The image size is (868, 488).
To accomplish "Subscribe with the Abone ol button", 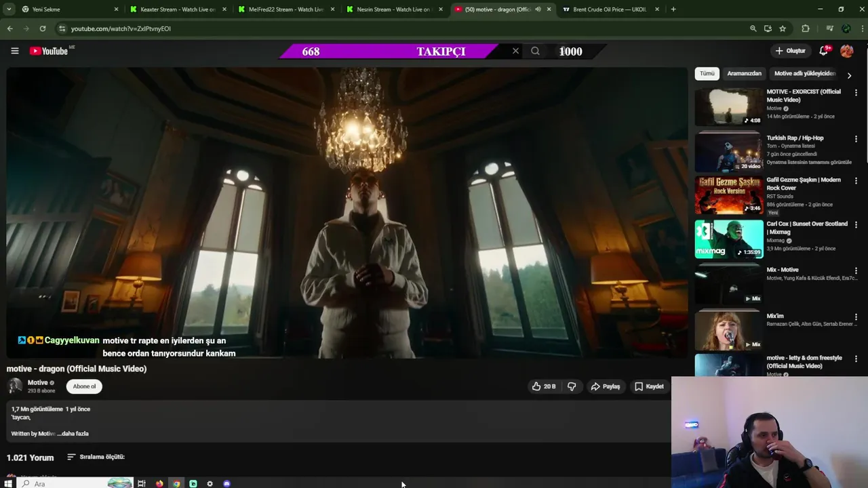I will tap(84, 386).
